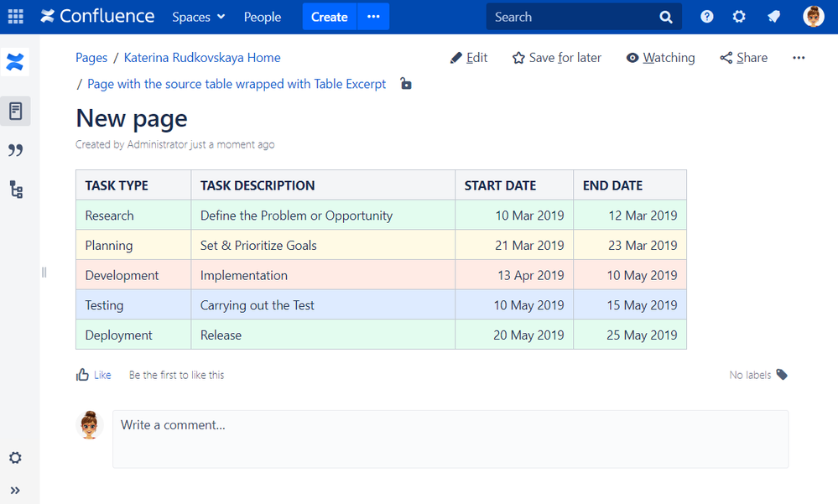Open the Pages icon in sidebar
Viewport: 838px width, 504px height.
[15, 111]
